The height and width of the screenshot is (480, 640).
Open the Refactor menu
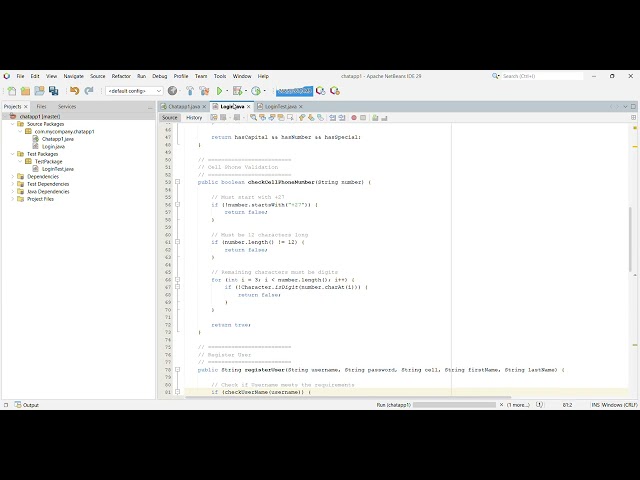(121, 76)
